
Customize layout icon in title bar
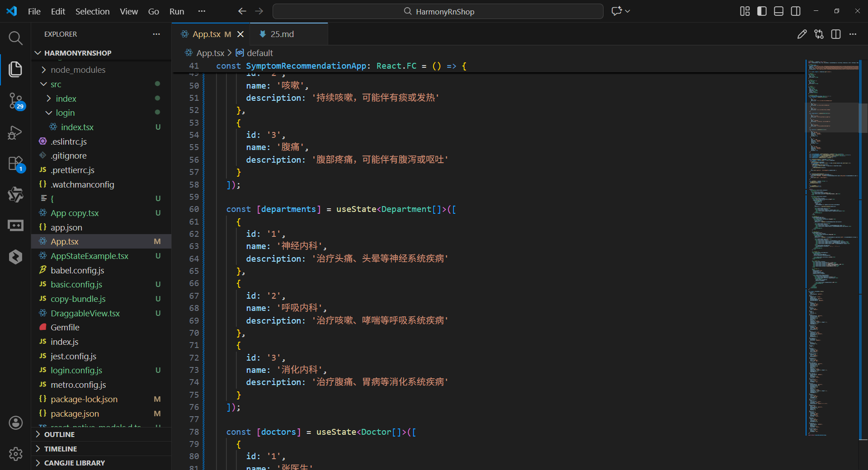[x=745, y=11]
